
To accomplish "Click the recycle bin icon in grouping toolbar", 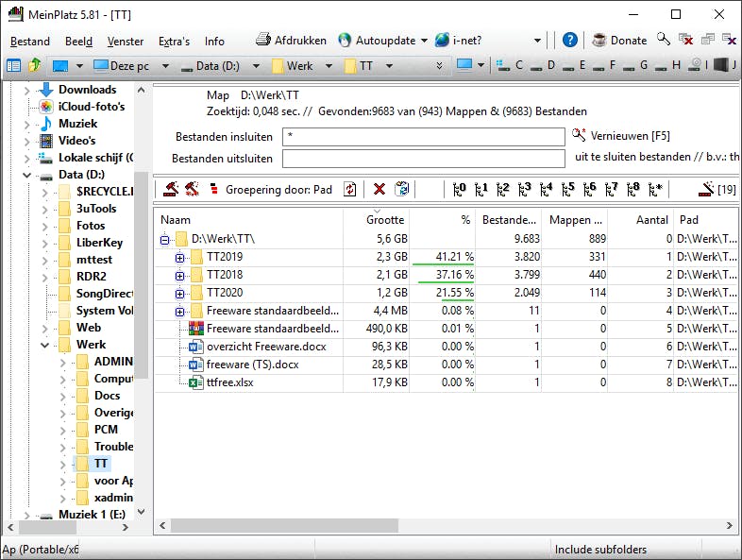I will 402,189.
